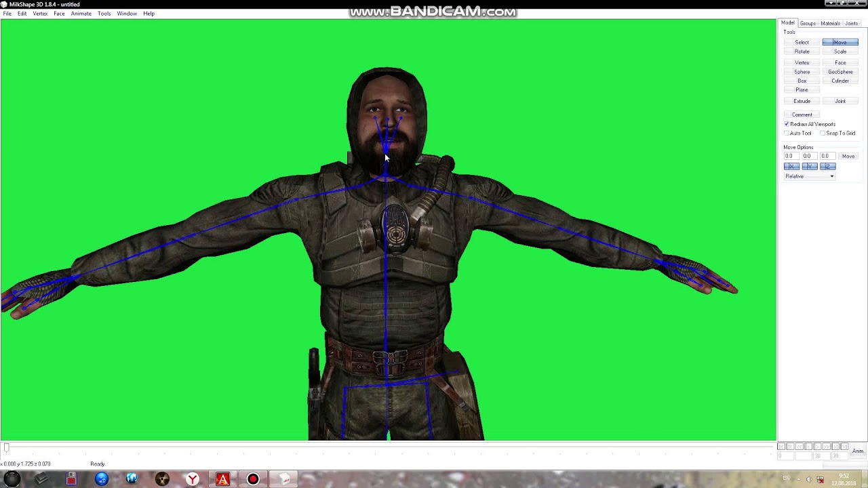Uncheck Redraw All Viewports
Viewport: 868px width, 488px height.
787,125
